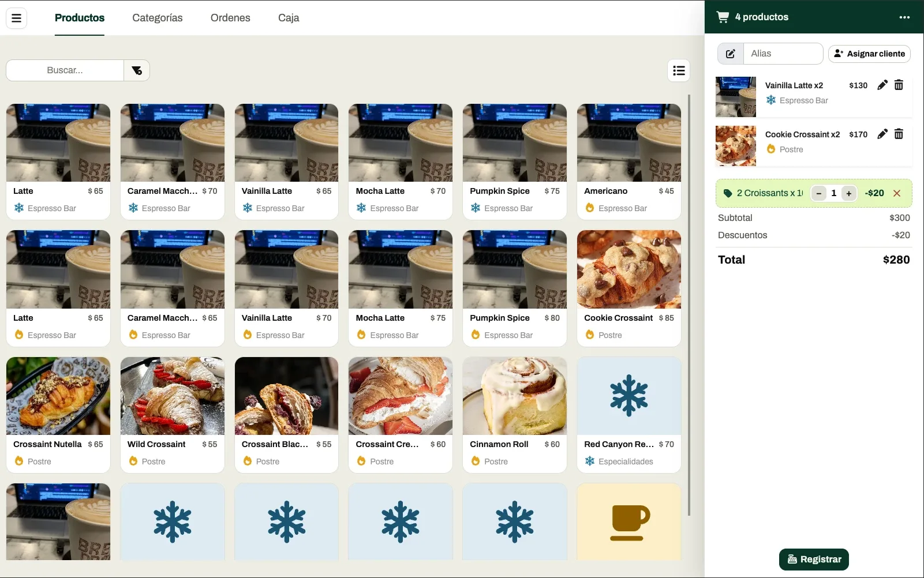Screen dimensions: 924x578
Task: Add the $65 cold Latte product
Action: point(58,162)
